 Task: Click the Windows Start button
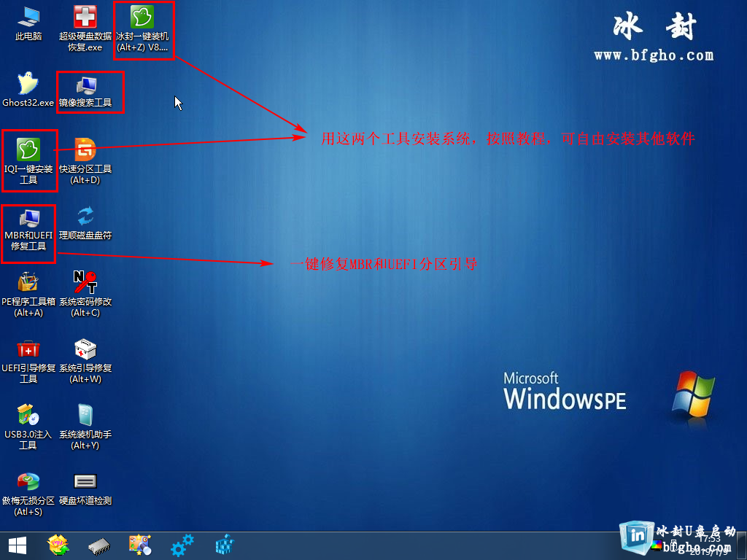(18, 545)
